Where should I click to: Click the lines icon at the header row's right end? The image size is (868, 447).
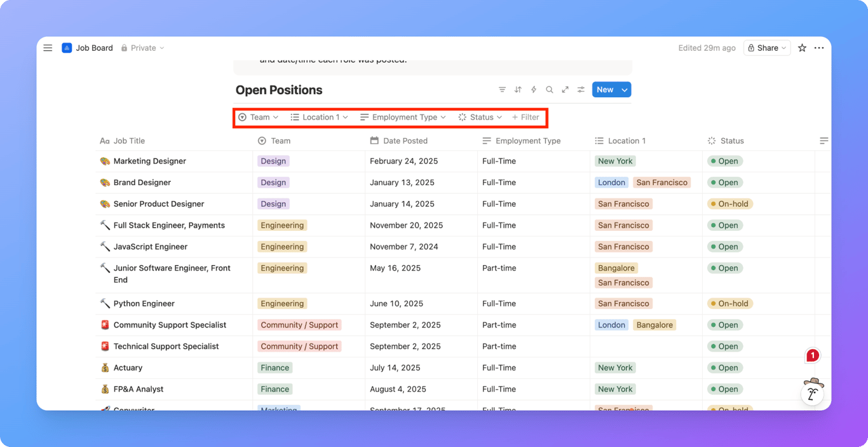click(x=824, y=141)
